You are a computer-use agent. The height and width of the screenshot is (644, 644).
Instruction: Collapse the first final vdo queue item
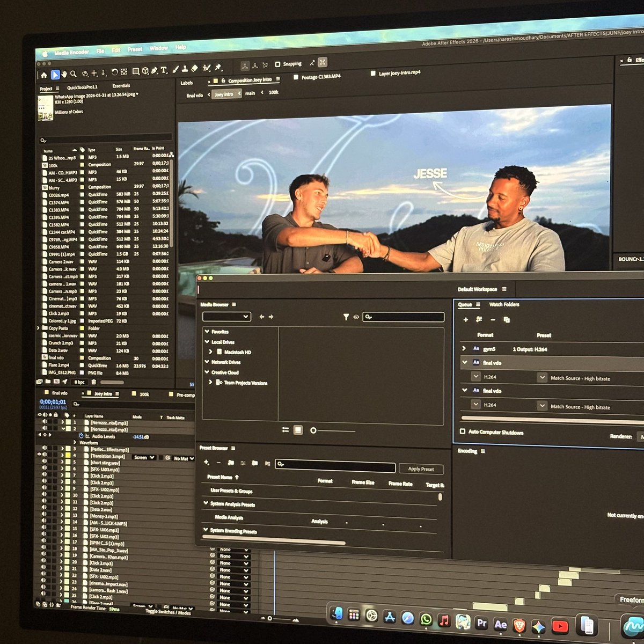point(464,363)
